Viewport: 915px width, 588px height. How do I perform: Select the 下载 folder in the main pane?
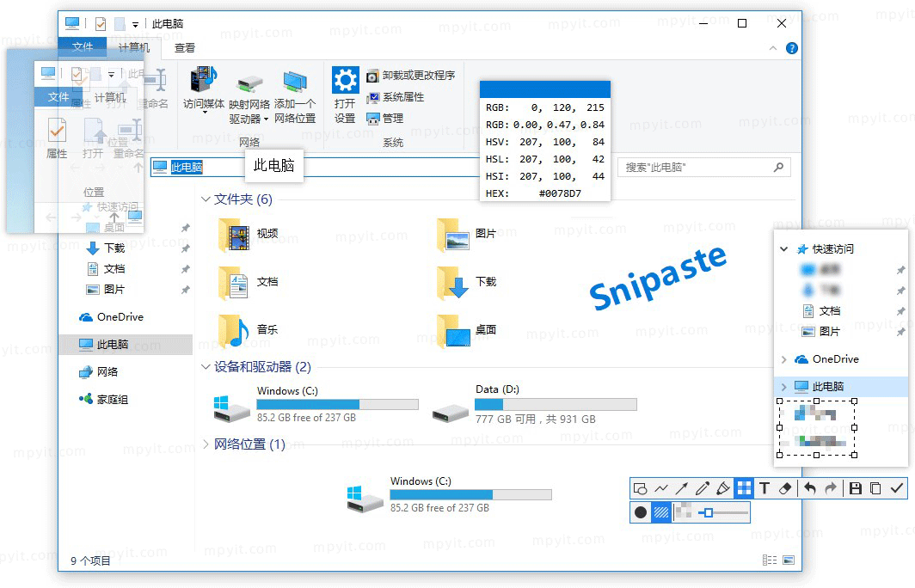click(468, 282)
